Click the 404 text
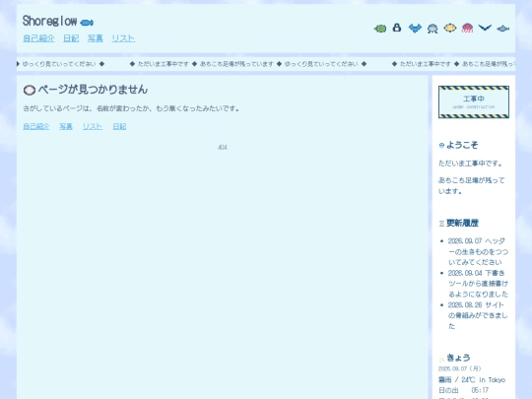The image size is (532, 399). [x=223, y=147]
